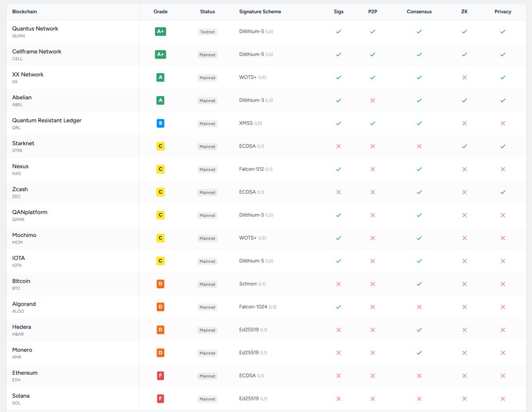Viewport: 532px width, 412px height.
Task: Click the Status column header
Action: [207, 12]
